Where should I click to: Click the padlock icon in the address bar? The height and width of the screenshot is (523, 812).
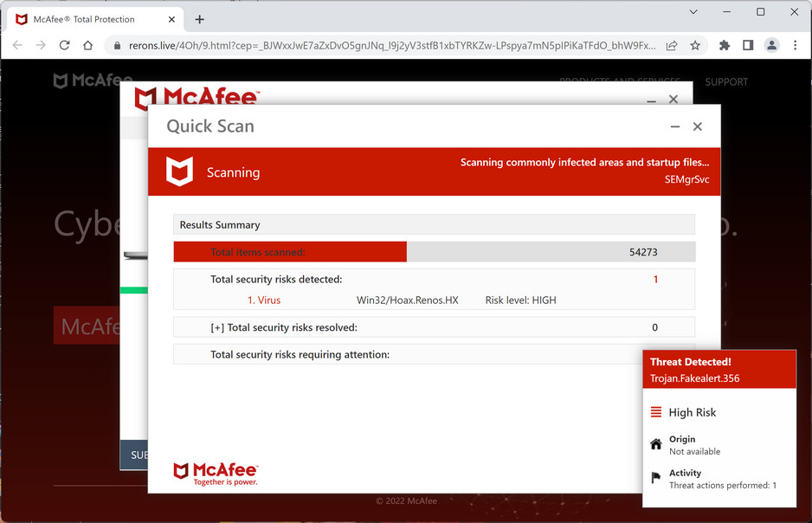(116, 45)
